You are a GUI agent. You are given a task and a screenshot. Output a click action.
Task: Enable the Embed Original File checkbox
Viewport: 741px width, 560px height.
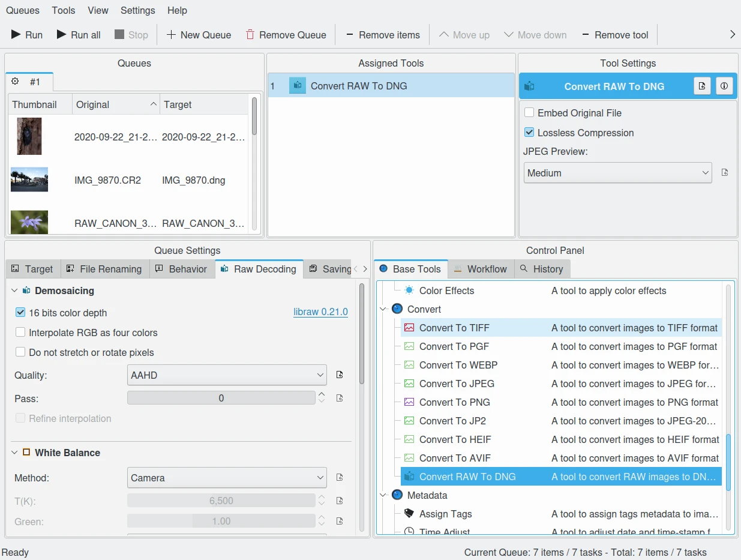coord(529,113)
